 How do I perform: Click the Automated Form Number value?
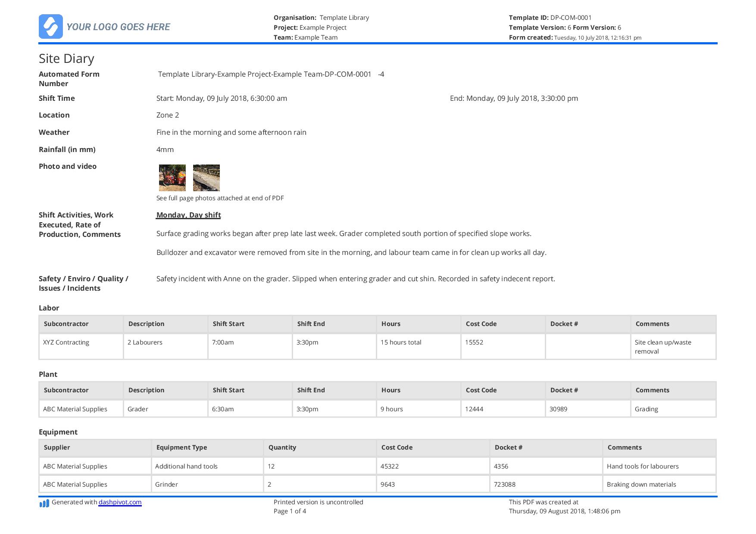[271, 74]
